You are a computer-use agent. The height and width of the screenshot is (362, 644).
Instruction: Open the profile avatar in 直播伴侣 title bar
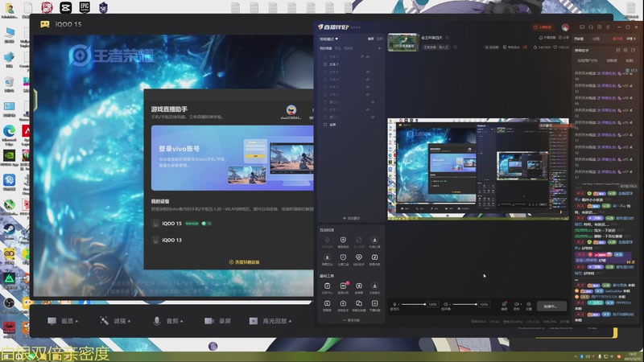[566, 27]
